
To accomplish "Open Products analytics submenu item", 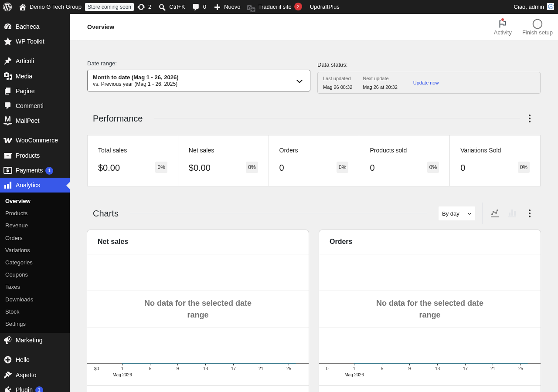I will [17, 213].
